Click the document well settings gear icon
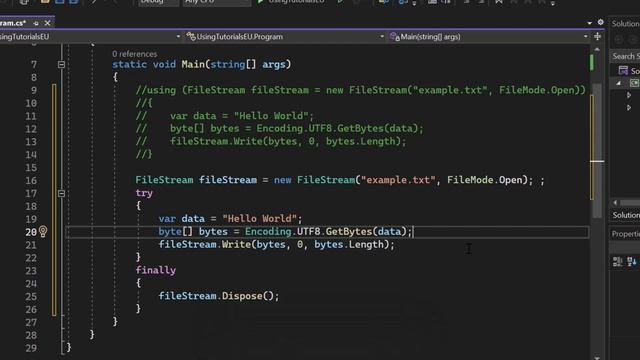 600,22
